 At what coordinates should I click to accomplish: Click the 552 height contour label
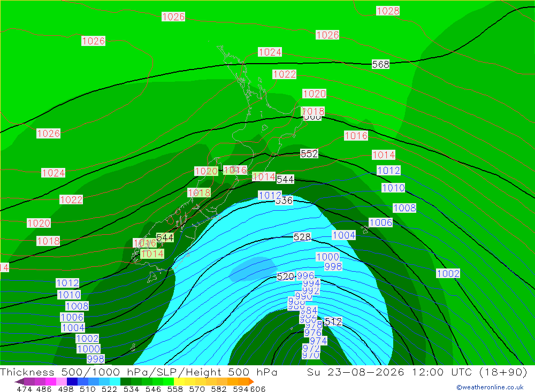click(309, 153)
